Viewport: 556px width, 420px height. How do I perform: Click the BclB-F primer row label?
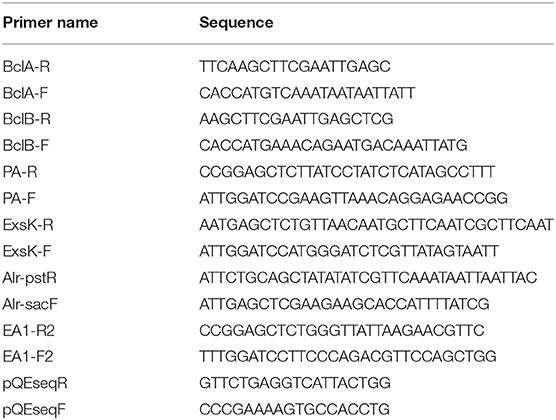tap(26, 145)
